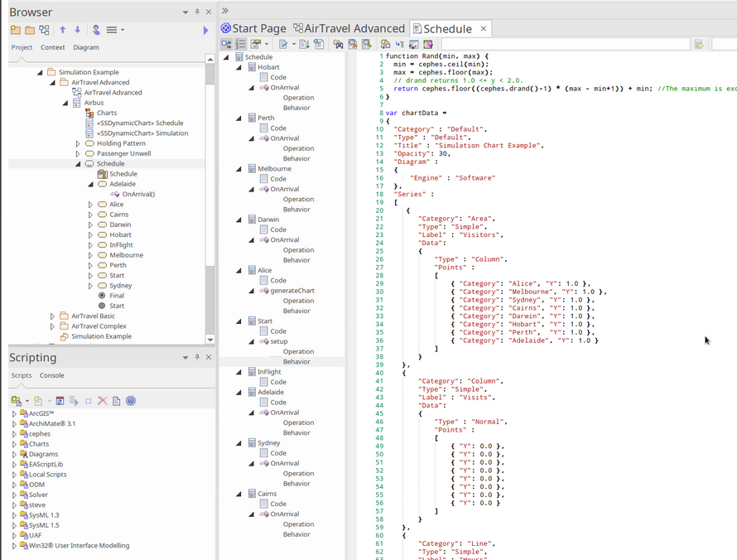Screen dimensions: 737x560
Task: Click the blue down arrow in Browser toolbar
Action: 77,30
